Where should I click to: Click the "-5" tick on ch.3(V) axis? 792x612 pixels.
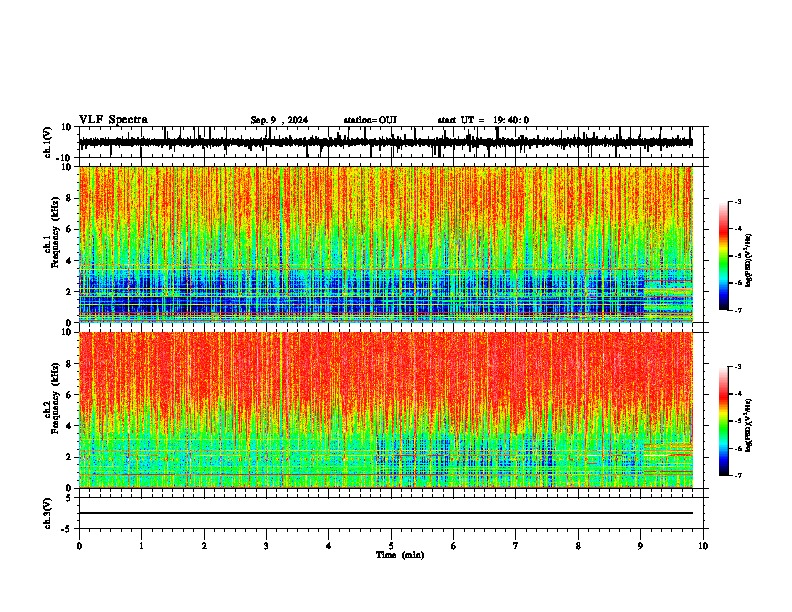(x=67, y=529)
